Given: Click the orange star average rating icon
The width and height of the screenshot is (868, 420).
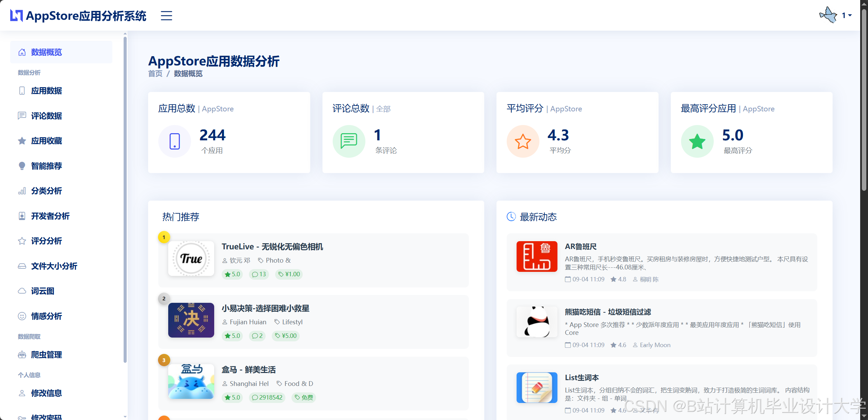Looking at the screenshot, I should click(523, 141).
